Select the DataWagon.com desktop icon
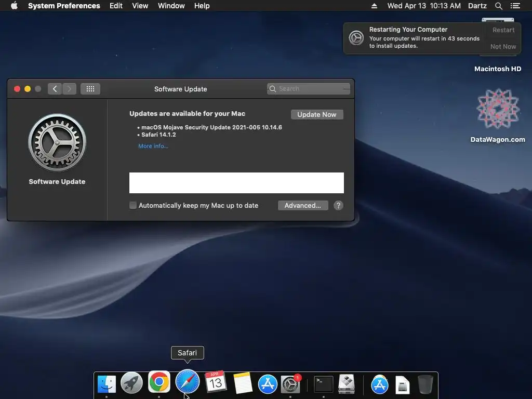 [498, 109]
